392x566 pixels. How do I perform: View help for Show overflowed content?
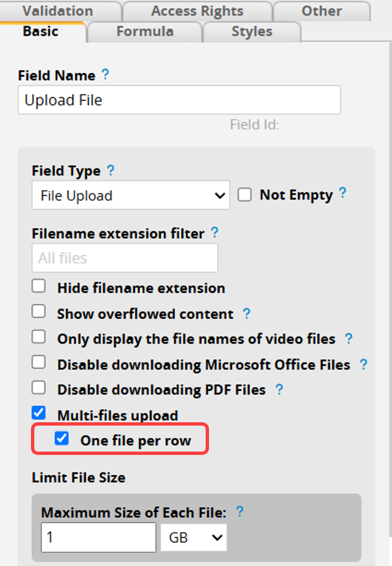click(247, 313)
